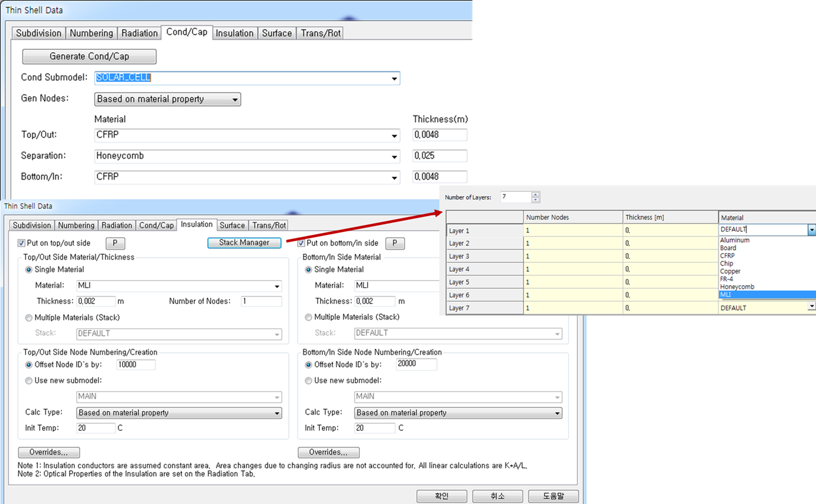Open Cond/Cap tab in lower dialog
This screenshot has height=504, width=816.
156,225
